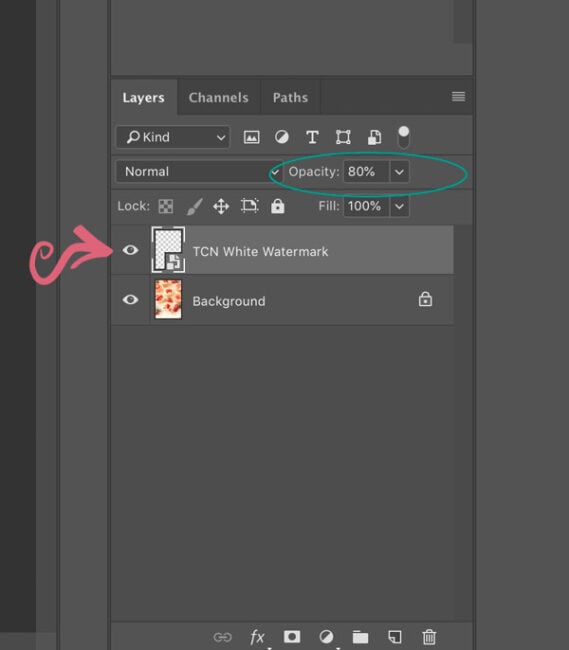
Task: Filter for shape layers icon
Action: coord(343,137)
